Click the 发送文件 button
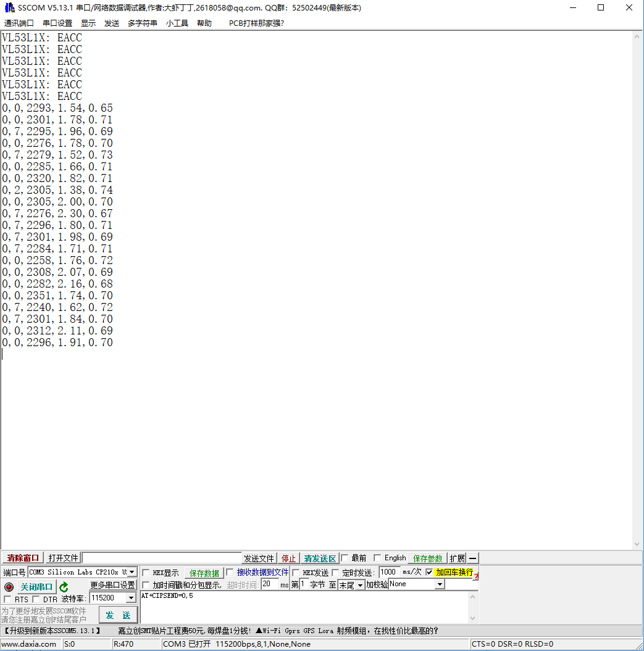The width and height of the screenshot is (644, 651). (x=259, y=558)
